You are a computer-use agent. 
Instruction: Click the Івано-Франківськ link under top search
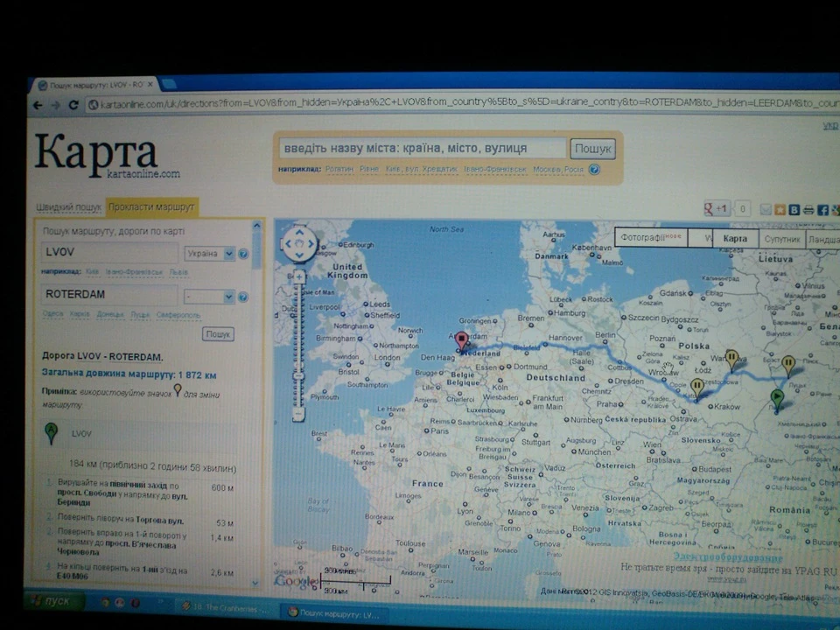(495, 169)
